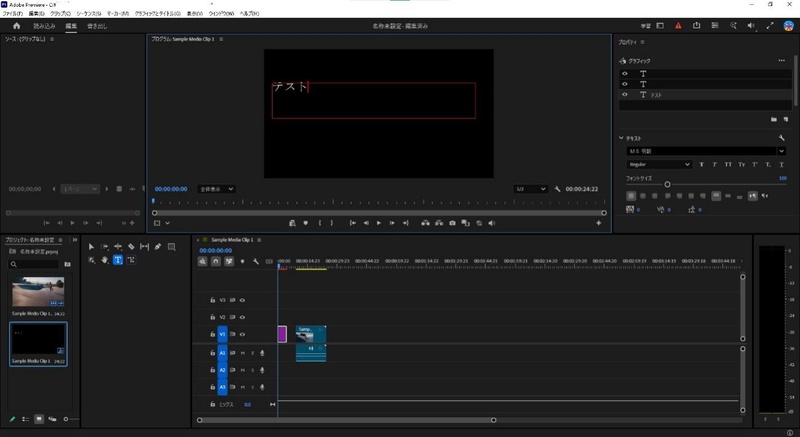This screenshot has width=800, height=437.
Task: Click Mark Out bracket button
Action: [x=332, y=223]
